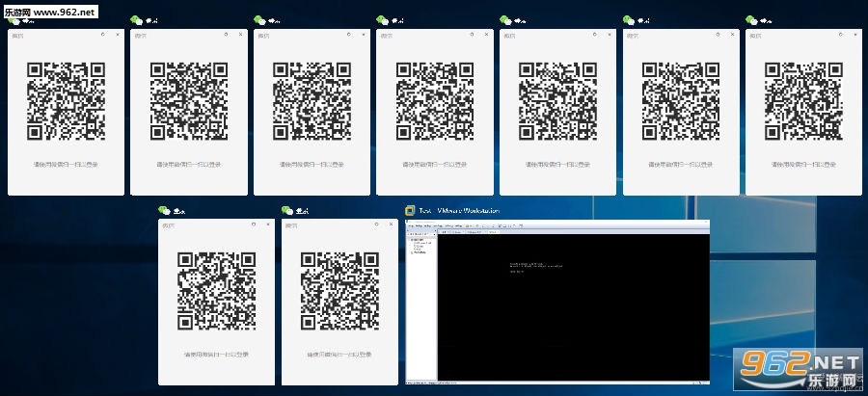Open settings gear in fifth top-row WeChat window
The width and height of the screenshot is (868, 396).
[x=594, y=35]
